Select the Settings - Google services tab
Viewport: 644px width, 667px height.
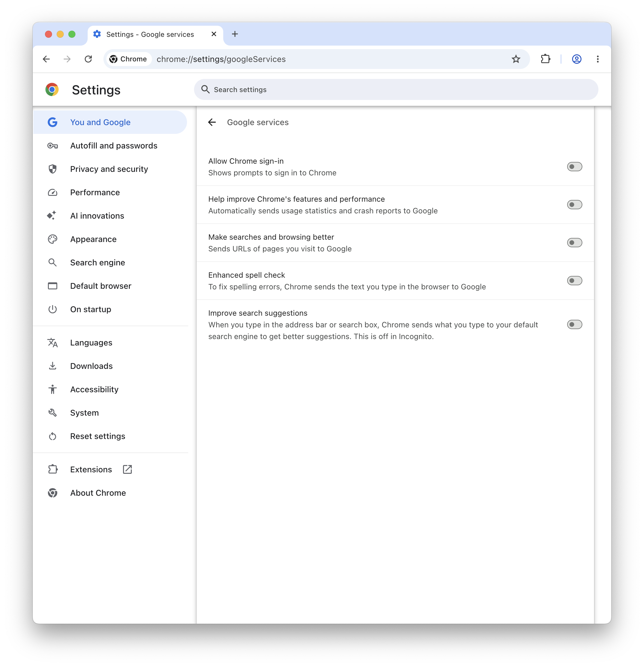(x=155, y=34)
